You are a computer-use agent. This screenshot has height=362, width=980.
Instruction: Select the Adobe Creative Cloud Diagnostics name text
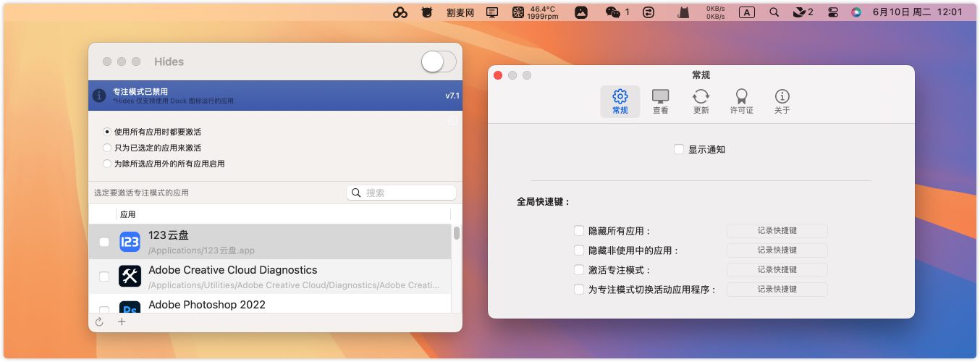(x=232, y=270)
